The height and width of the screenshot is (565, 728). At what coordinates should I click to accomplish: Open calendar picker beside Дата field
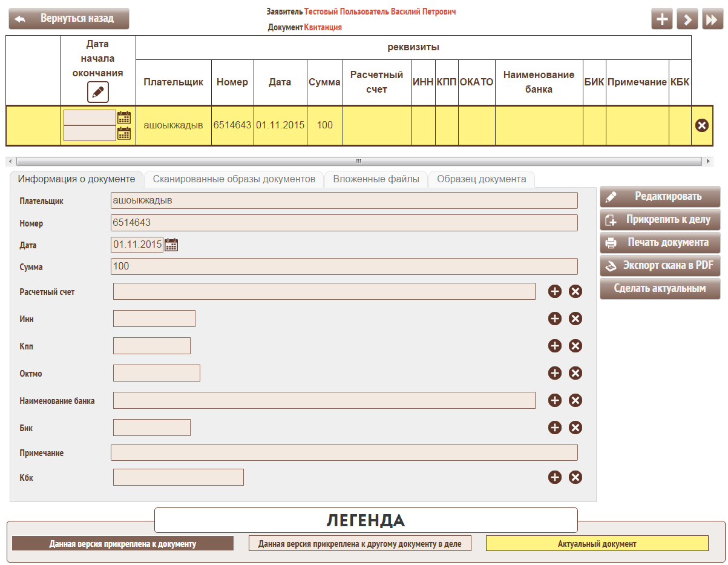point(171,245)
